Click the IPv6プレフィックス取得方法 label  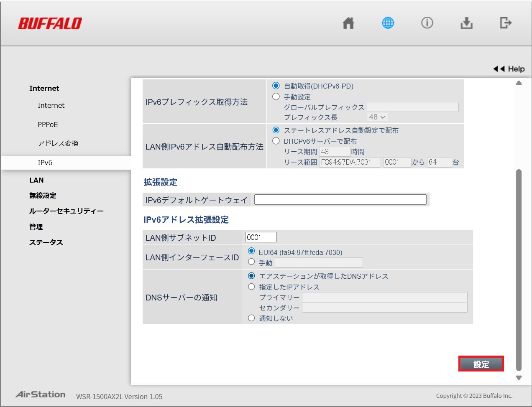tap(197, 102)
